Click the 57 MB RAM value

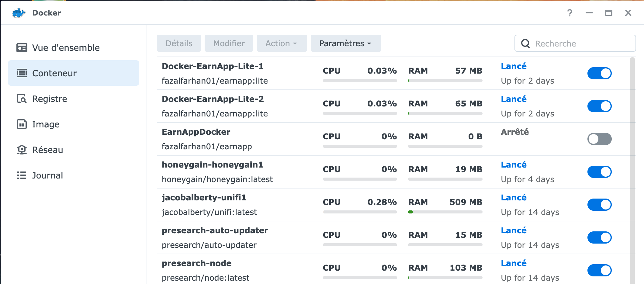tap(469, 71)
